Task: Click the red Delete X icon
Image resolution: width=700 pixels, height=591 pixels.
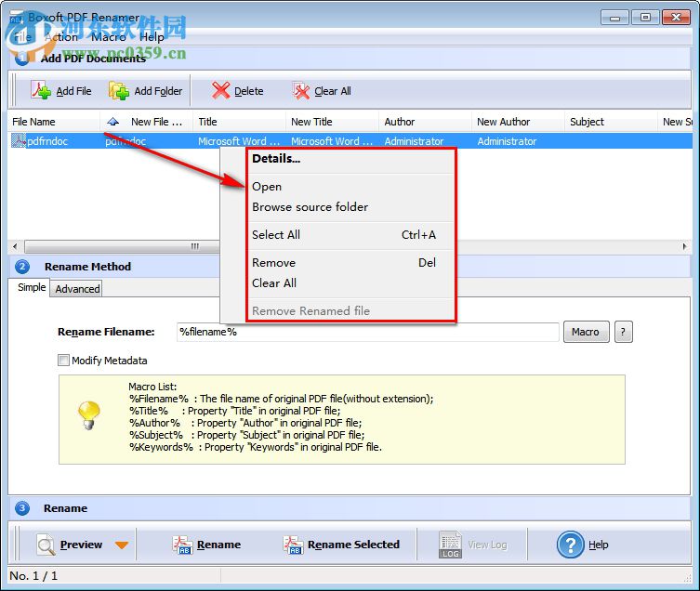Action: 220,91
